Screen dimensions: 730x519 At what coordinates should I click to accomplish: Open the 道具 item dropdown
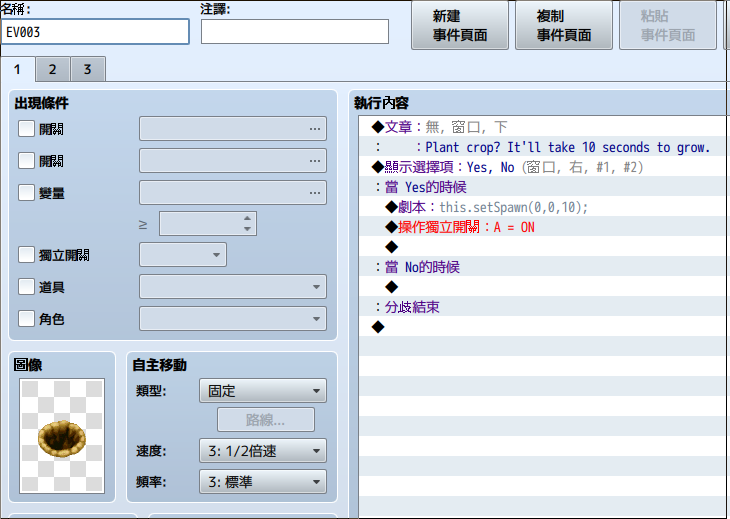click(233, 287)
